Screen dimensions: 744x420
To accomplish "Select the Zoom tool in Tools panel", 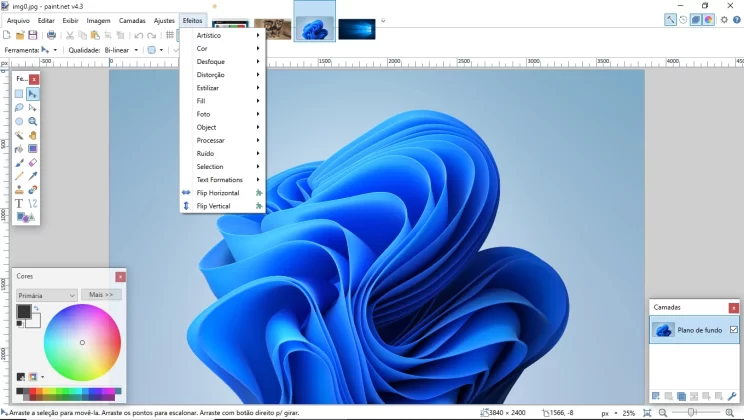I will (x=32, y=121).
